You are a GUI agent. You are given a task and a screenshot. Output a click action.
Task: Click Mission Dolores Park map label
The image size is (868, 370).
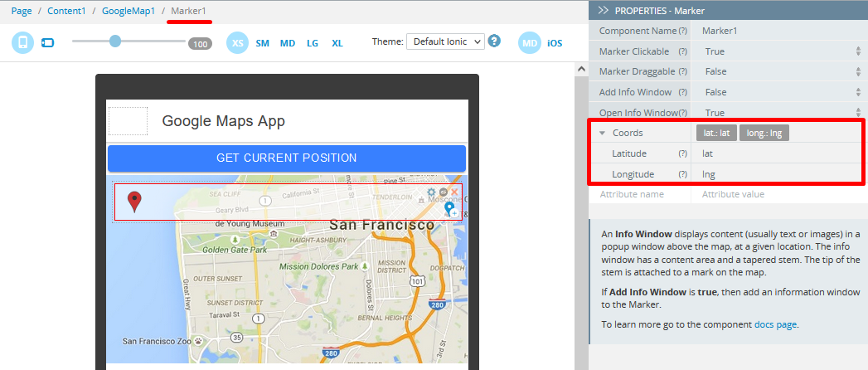pyautogui.click(x=318, y=266)
